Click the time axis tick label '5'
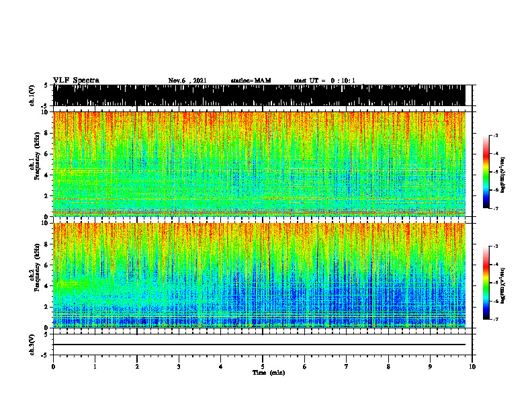The image size is (532, 411). point(263,367)
